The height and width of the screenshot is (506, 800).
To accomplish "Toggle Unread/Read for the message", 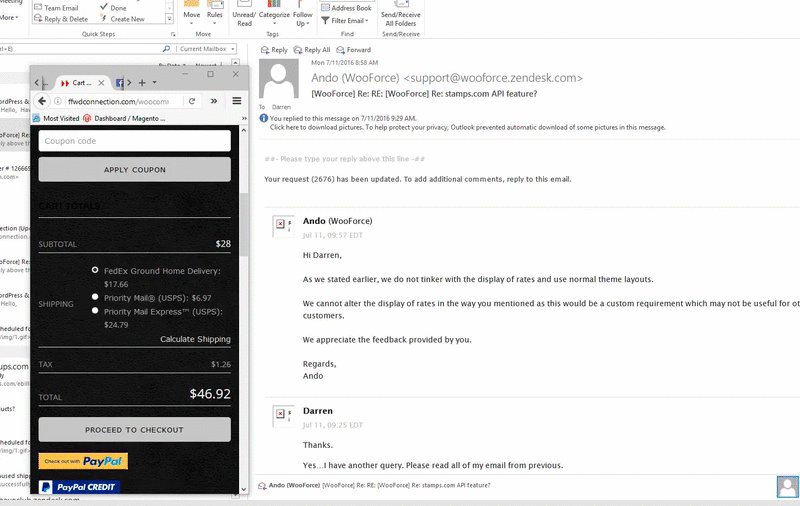I will coord(244,15).
